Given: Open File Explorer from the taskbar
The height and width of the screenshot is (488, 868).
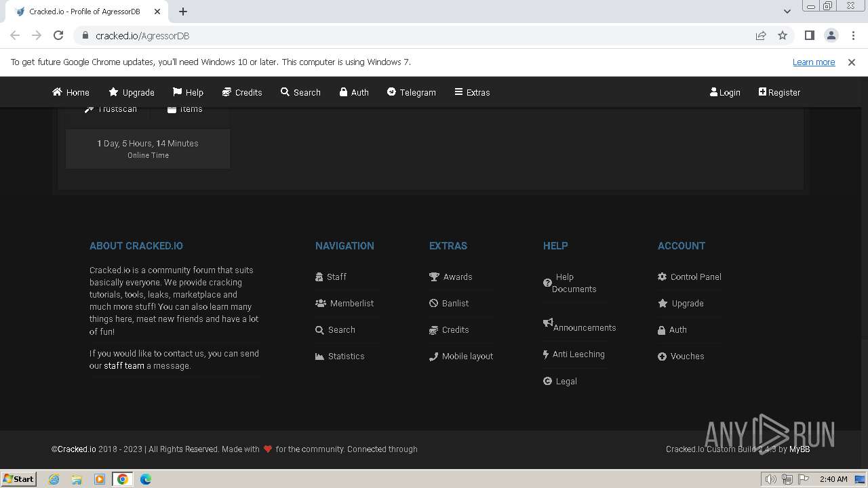Looking at the screenshot, I should click(x=77, y=479).
